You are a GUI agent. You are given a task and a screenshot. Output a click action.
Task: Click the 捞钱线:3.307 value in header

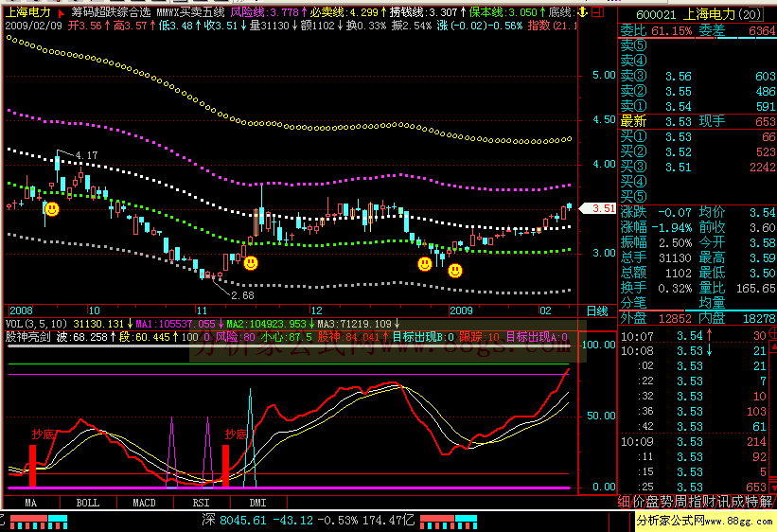pyautogui.click(x=424, y=12)
